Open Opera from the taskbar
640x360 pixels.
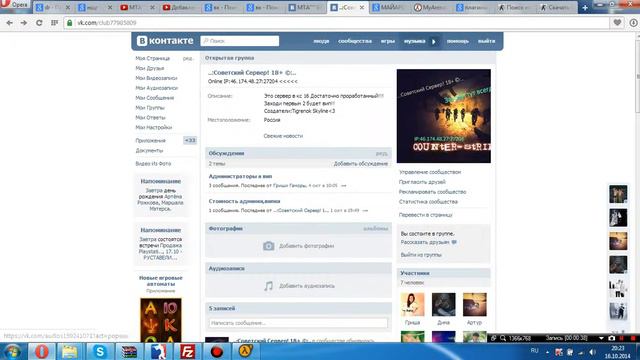point(41,351)
